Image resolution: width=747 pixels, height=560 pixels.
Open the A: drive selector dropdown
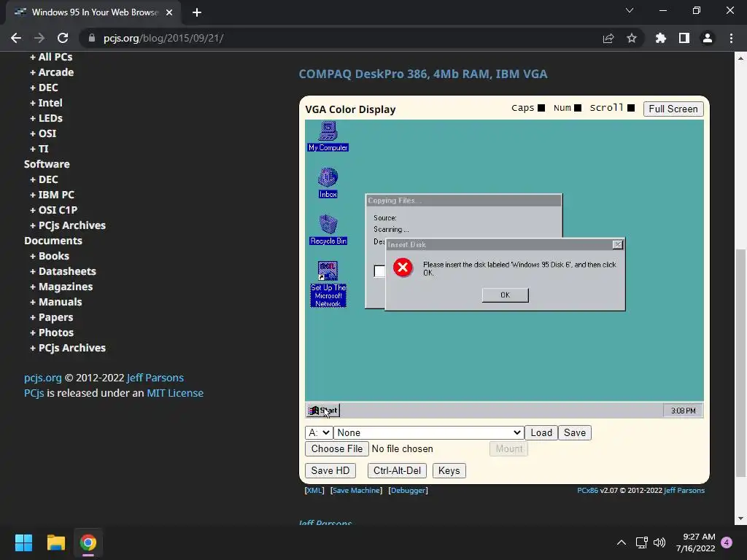(x=319, y=432)
